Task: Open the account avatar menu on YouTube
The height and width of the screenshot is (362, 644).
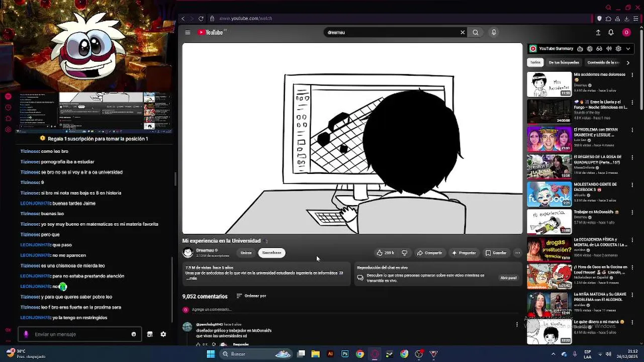Action: coord(626,32)
